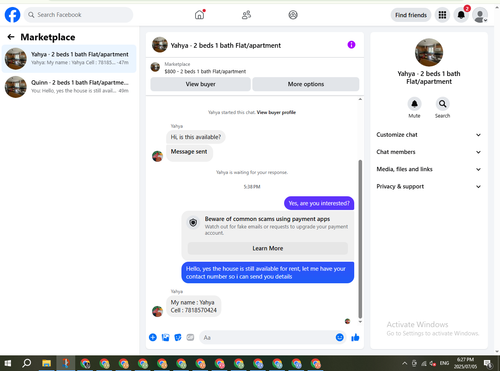Follow the View buyer profile link

(276, 112)
